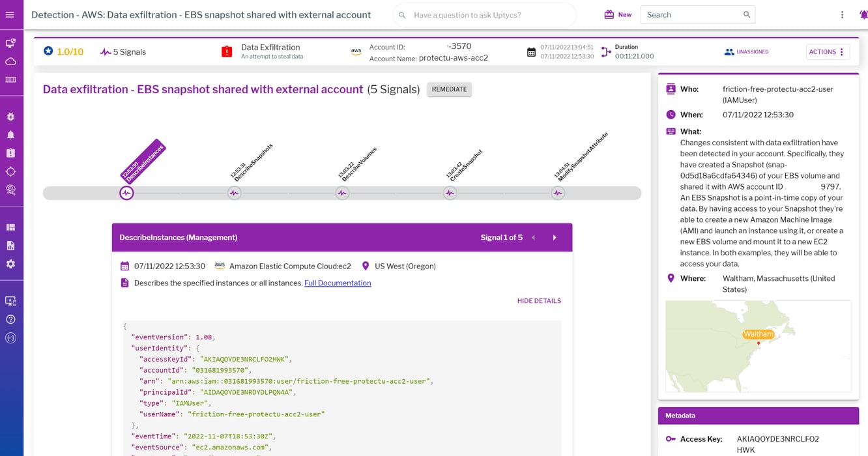The height and width of the screenshot is (456, 868).
Task: Open the hamburger menu
Action: [x=10, y=14]
